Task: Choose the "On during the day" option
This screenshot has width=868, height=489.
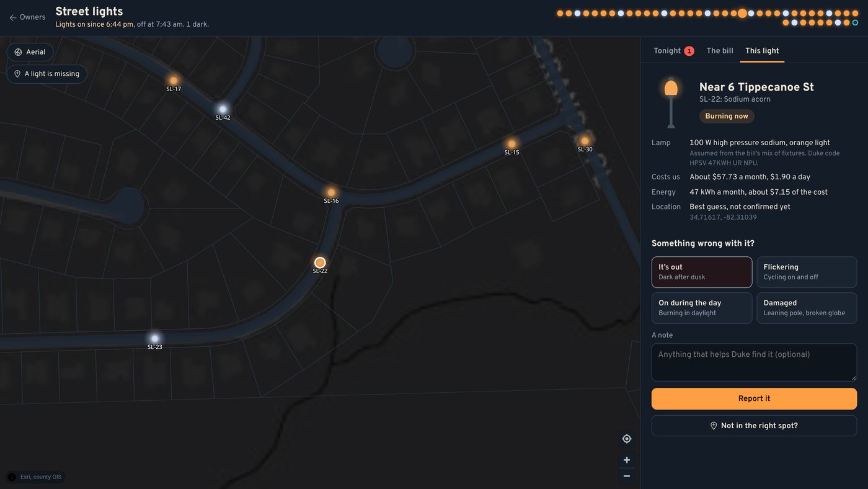Action: [702, 308]
